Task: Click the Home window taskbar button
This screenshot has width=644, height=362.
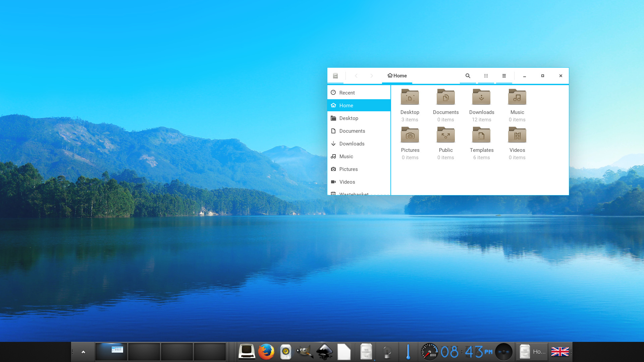Action: pos(532,352)
